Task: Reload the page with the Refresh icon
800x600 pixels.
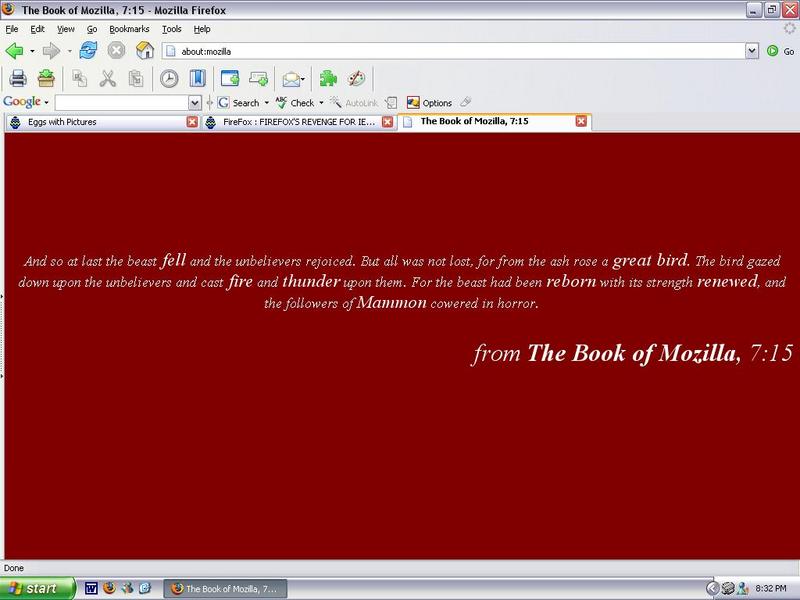Action: (x=88, y=51)
